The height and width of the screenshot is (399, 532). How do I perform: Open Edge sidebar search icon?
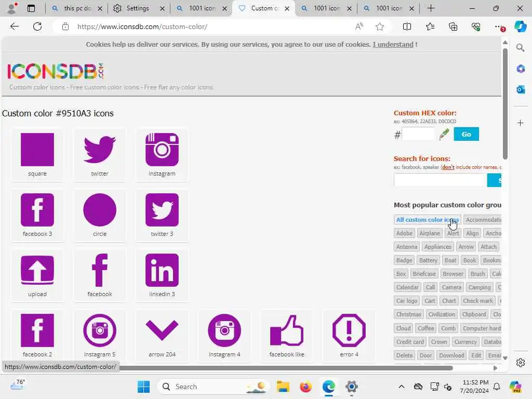pos(521,48)
